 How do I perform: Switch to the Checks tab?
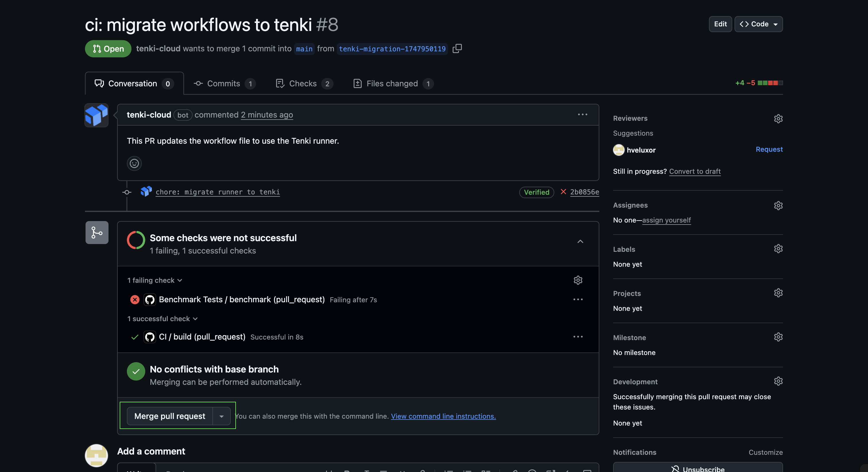304,83
